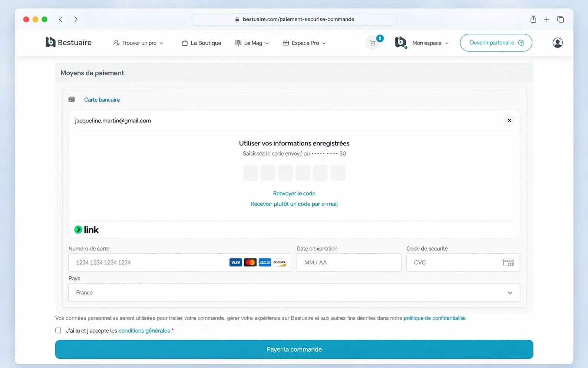Open the shopping cart icon
Image resolution: width=588 pixels, height=368 pixels.
click(373, 43)
